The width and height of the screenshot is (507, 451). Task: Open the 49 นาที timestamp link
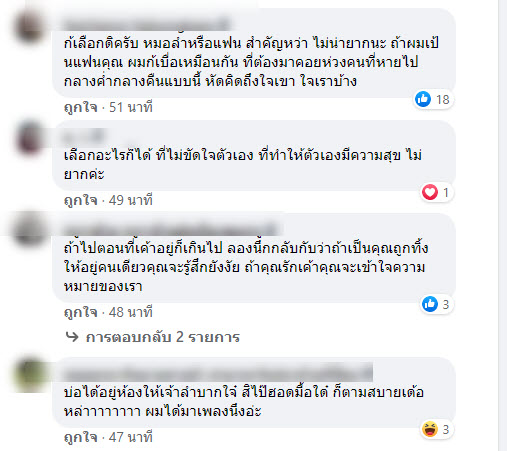(x=131, y=200)
